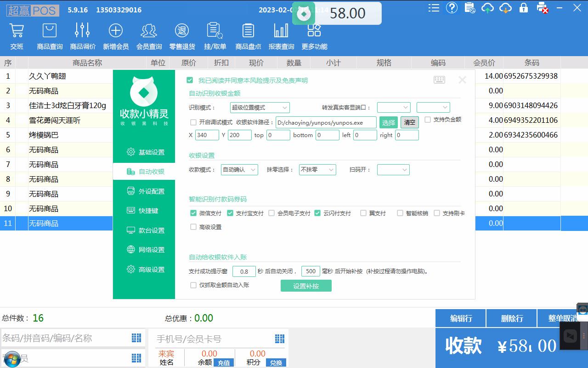Image resolution: width=588 pixels, height=368 pixels.
Task: Click the TeamViewer side panel icon
Action: [582, 310]
